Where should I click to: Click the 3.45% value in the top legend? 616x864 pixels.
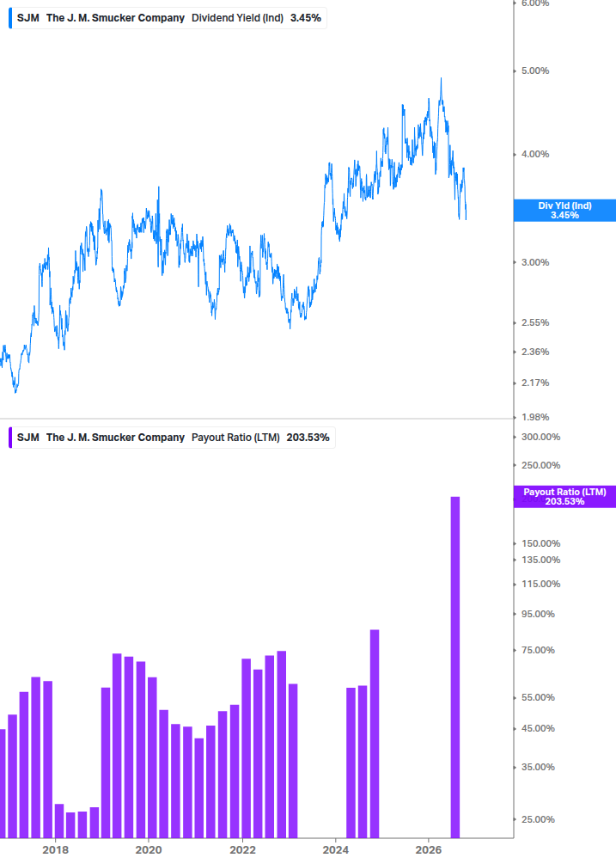point(306,18)
